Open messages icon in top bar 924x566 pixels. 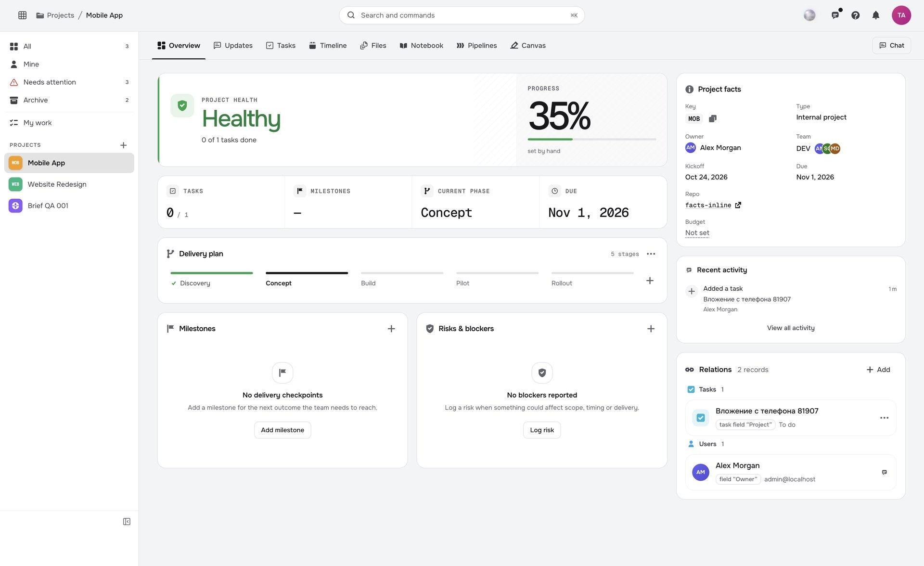[x=835, y=15]
